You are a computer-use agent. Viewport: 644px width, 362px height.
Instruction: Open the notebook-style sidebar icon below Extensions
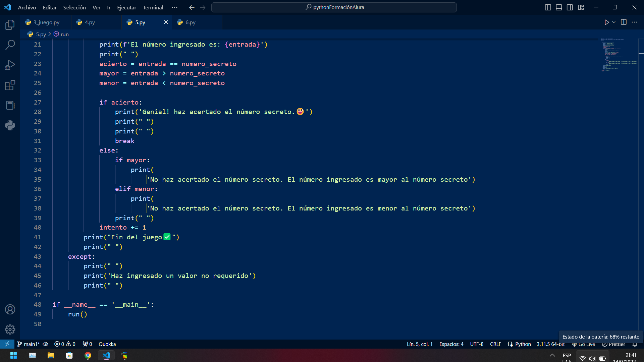(x=10, y=105)
